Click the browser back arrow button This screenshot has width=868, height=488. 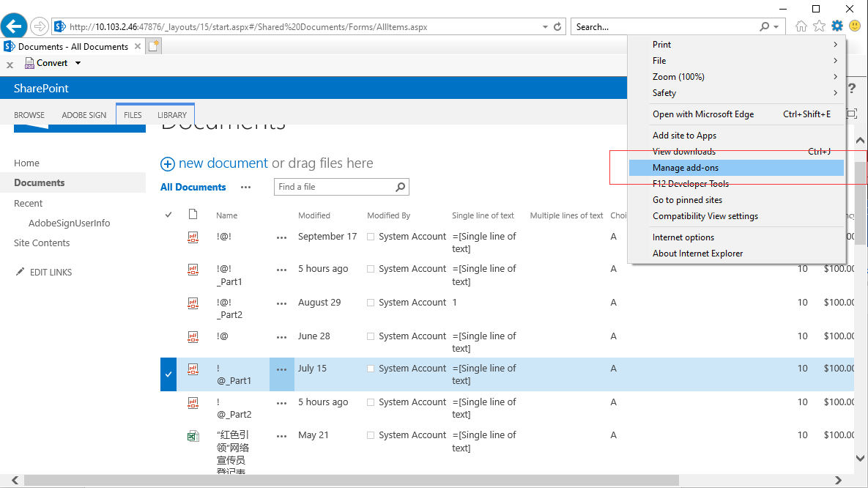pyautogui.click(x=14, y=26)
